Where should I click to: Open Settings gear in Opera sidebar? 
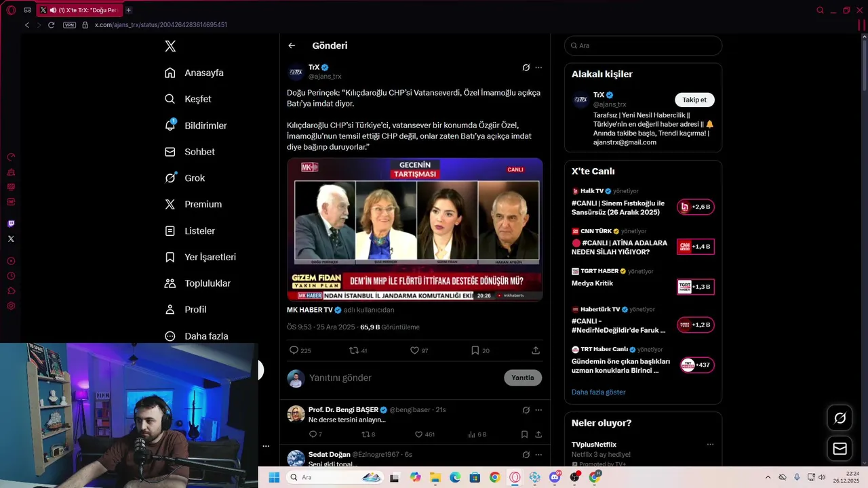(11, 306)
